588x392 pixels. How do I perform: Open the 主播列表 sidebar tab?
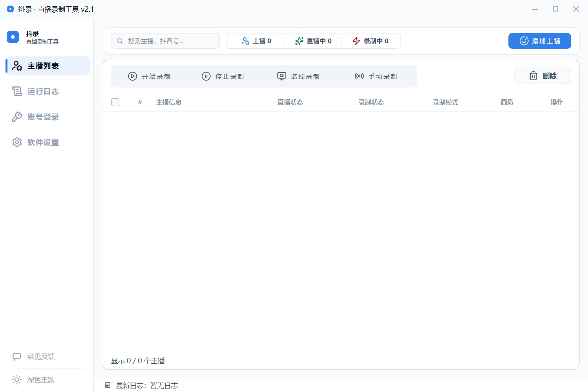(x=48, y=66)
